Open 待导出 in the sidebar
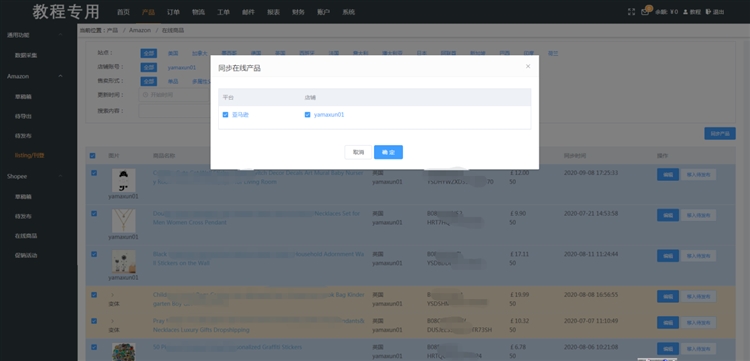This screenshot has width=750, height=361. 23,116
